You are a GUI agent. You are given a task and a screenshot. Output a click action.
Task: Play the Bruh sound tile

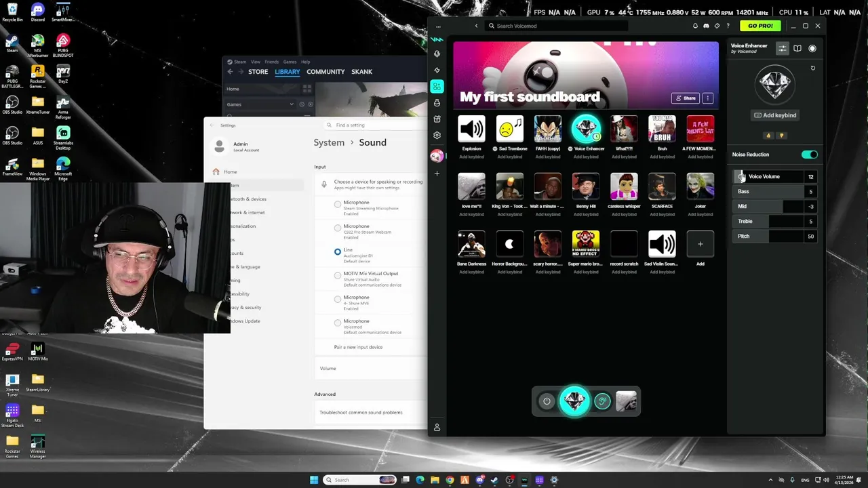tap(662, 129)
